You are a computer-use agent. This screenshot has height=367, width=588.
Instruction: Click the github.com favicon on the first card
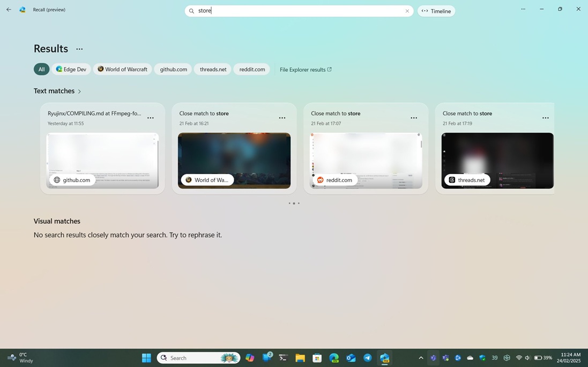coord(57,179)
